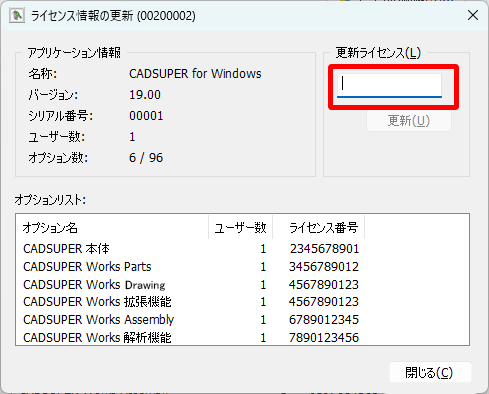Click license number 6789012345

click(324, 320)
